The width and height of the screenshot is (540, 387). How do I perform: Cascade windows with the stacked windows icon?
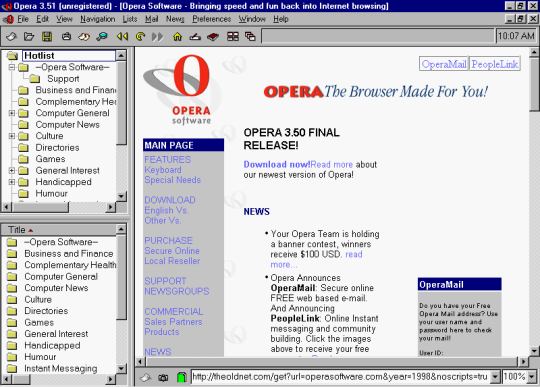[250, 36]
